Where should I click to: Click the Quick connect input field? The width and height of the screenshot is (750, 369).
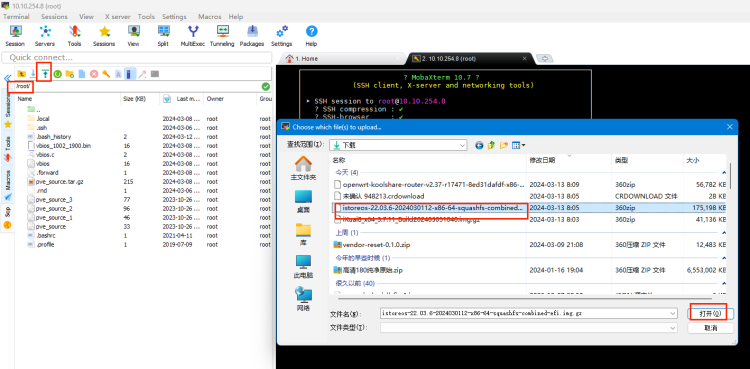[x=137, y=57]
